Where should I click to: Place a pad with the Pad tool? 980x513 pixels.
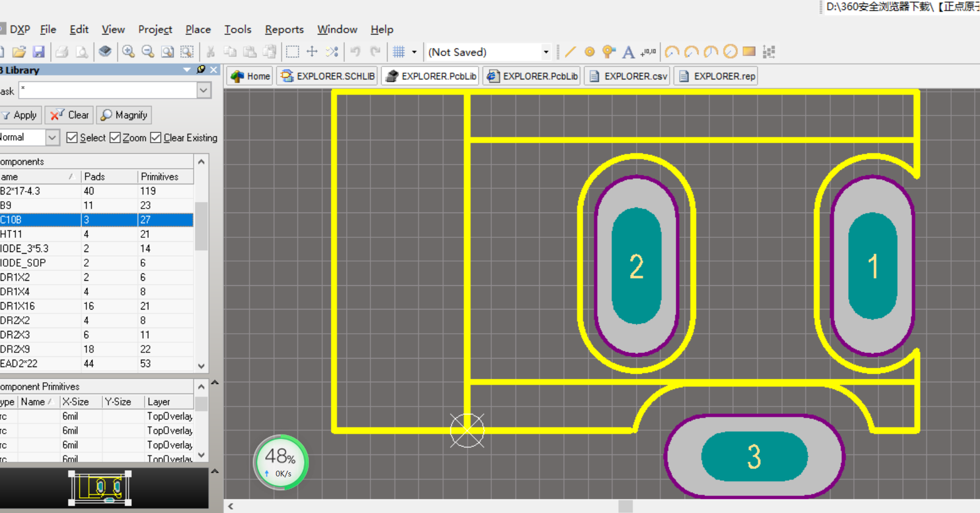tap(589, 52)
